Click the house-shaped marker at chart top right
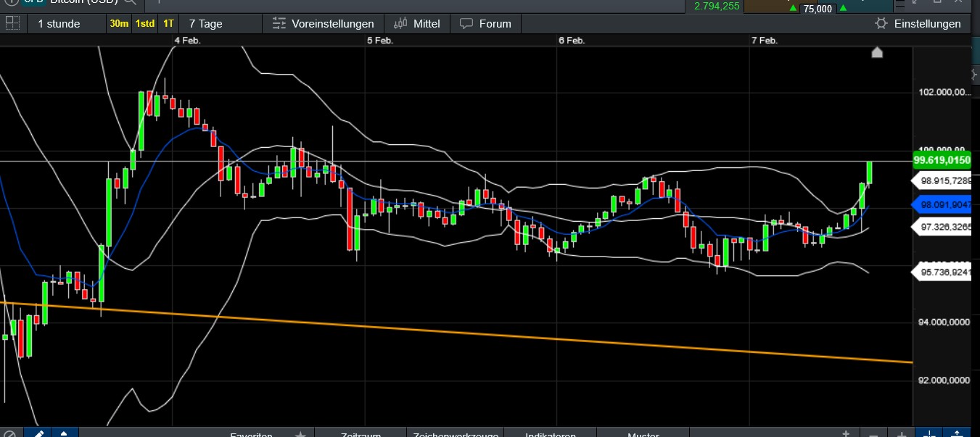 877,52
